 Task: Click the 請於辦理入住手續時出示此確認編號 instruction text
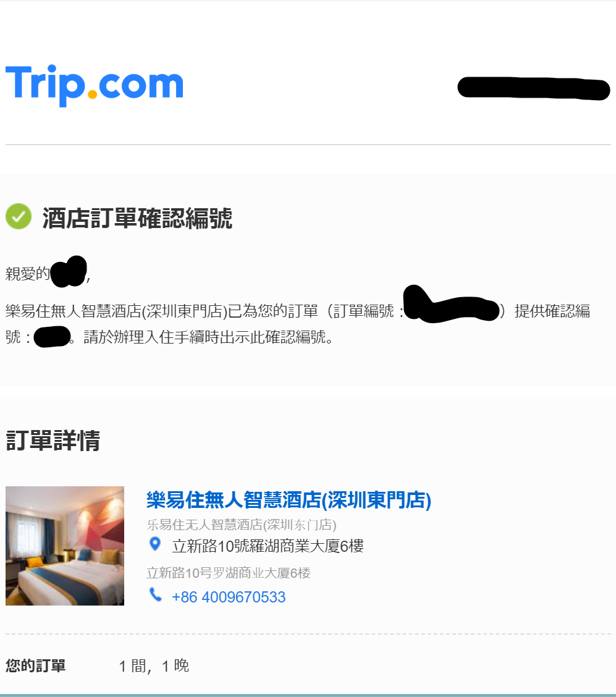point(205,337)
